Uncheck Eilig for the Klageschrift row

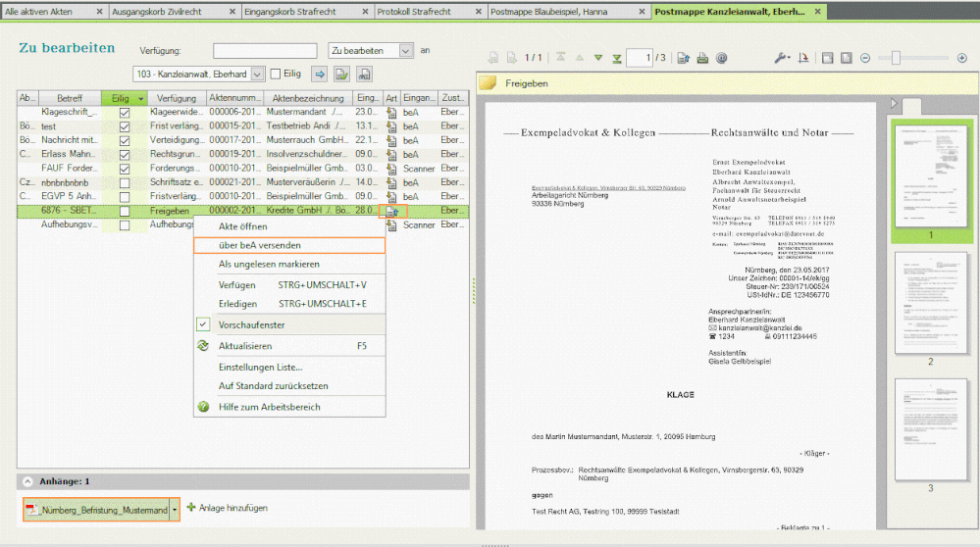tap(124, 114)
